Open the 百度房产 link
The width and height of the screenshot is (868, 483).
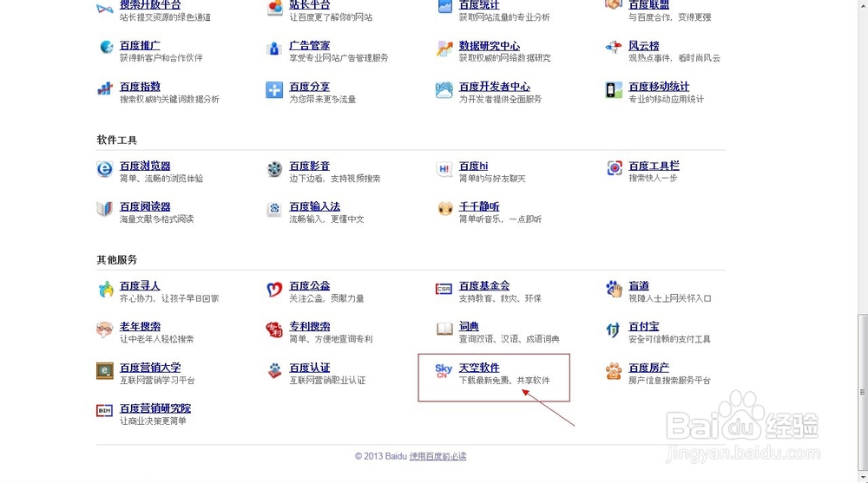pos(648,368)
